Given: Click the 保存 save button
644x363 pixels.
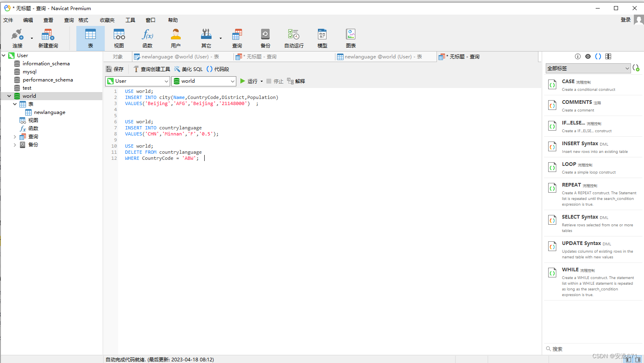Looking at the screenshot, I should pyautogui.click(x=115, y=69).
